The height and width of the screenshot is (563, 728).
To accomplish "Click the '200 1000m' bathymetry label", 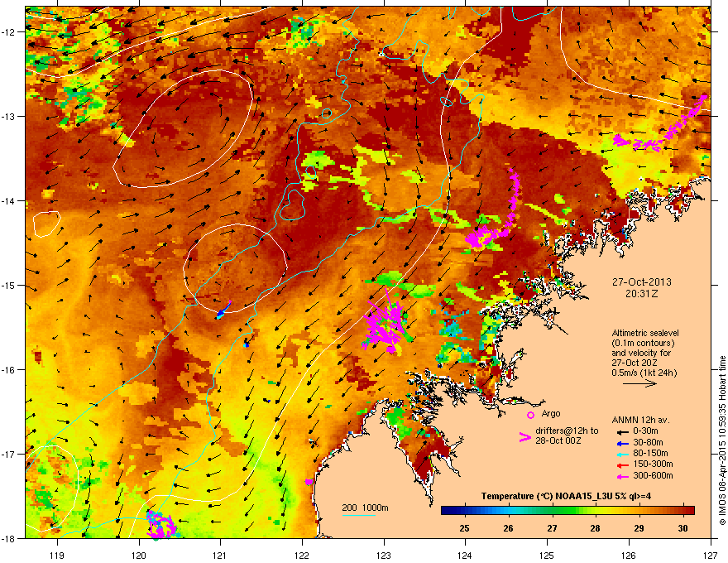I will tap(365, 508).
